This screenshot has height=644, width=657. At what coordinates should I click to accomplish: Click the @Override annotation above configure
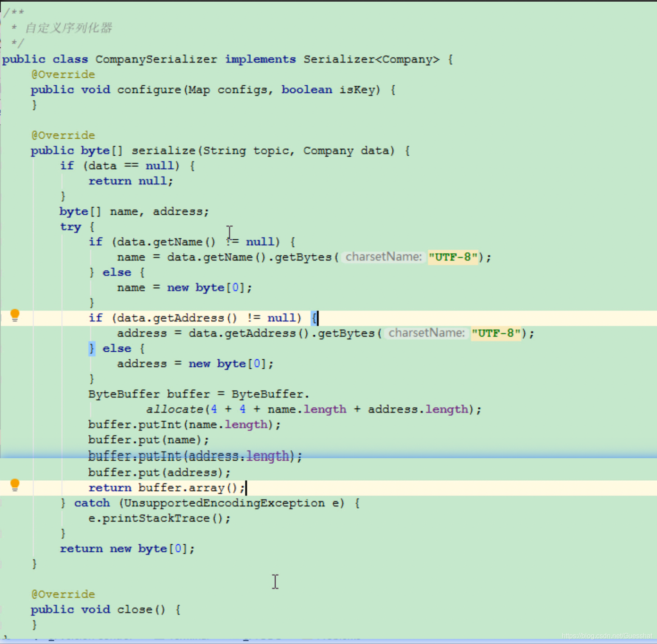[63, 74]
